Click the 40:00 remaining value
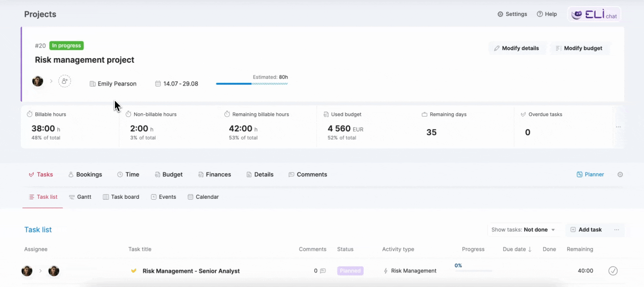 coord(586,271)
